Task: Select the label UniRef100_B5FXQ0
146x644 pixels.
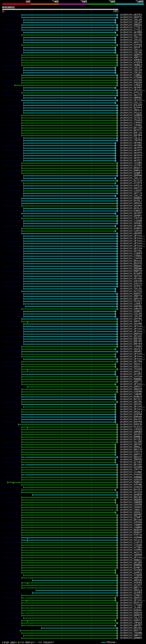Action: (x=131, y=339)
